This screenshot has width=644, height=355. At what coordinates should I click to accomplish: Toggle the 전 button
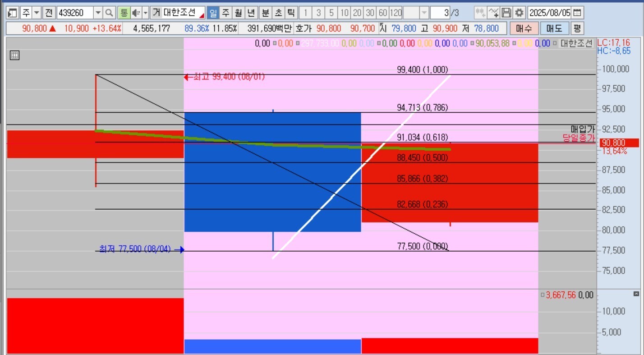(49, 13)
